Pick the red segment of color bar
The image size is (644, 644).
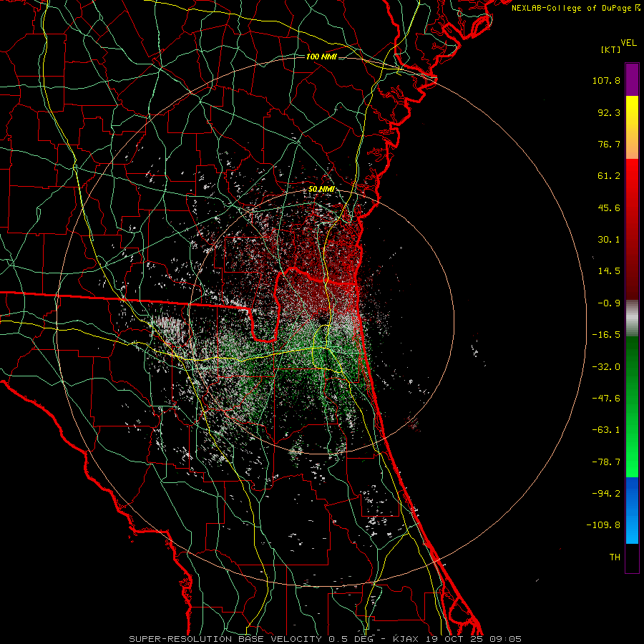pyautogui.click(x=632, y=229)
